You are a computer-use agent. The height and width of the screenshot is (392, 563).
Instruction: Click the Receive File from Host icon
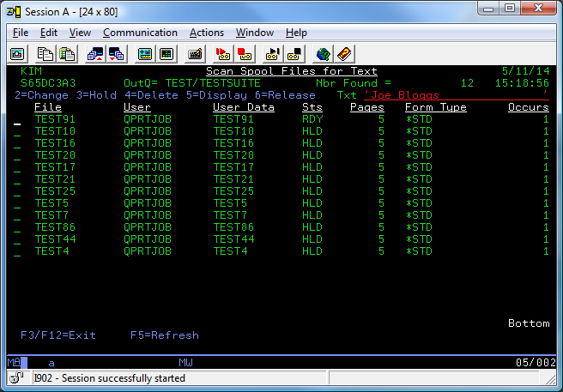116,53
